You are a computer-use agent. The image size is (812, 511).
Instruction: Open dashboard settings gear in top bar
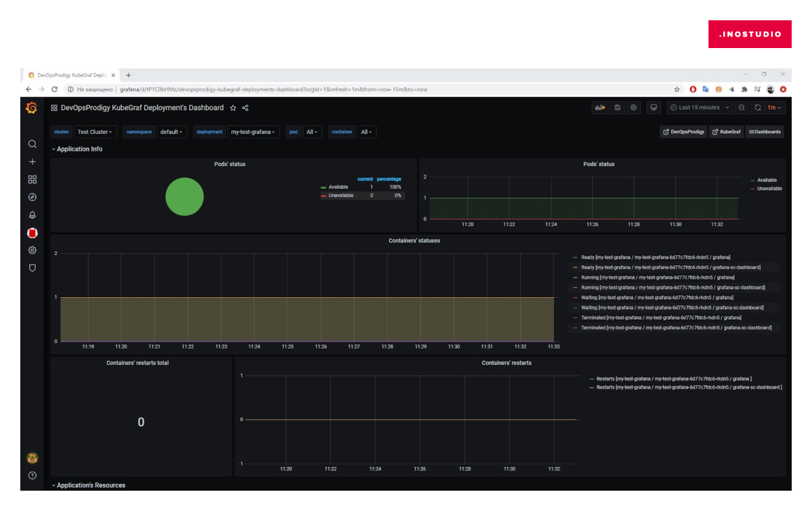pyautogui.click(x=633, y=108)
